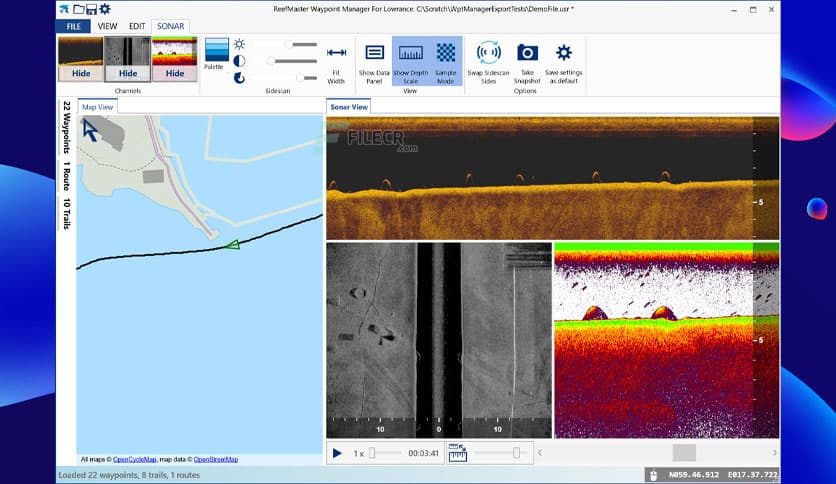
Task: Click the left arrow of sonar scrollbar
Action: pos(540,453)
